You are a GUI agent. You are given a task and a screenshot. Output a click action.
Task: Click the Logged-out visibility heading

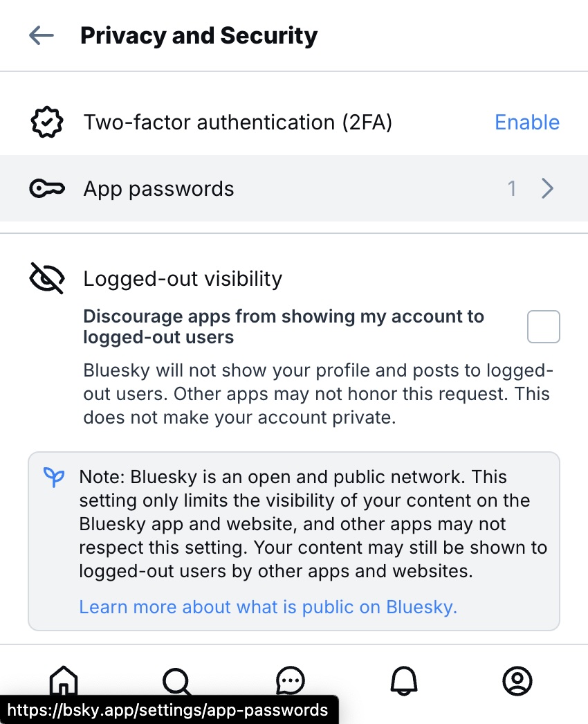coord(183,279)
